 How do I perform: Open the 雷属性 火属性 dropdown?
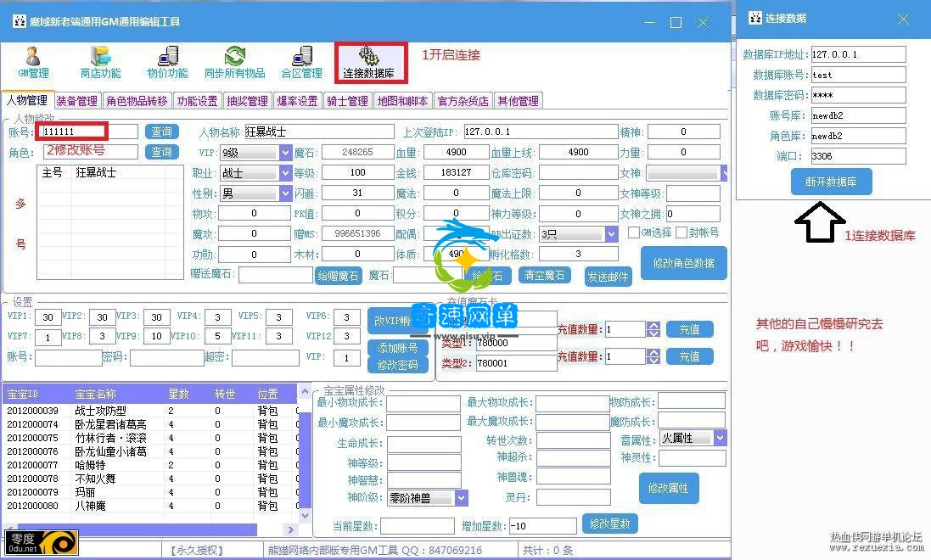720,438
